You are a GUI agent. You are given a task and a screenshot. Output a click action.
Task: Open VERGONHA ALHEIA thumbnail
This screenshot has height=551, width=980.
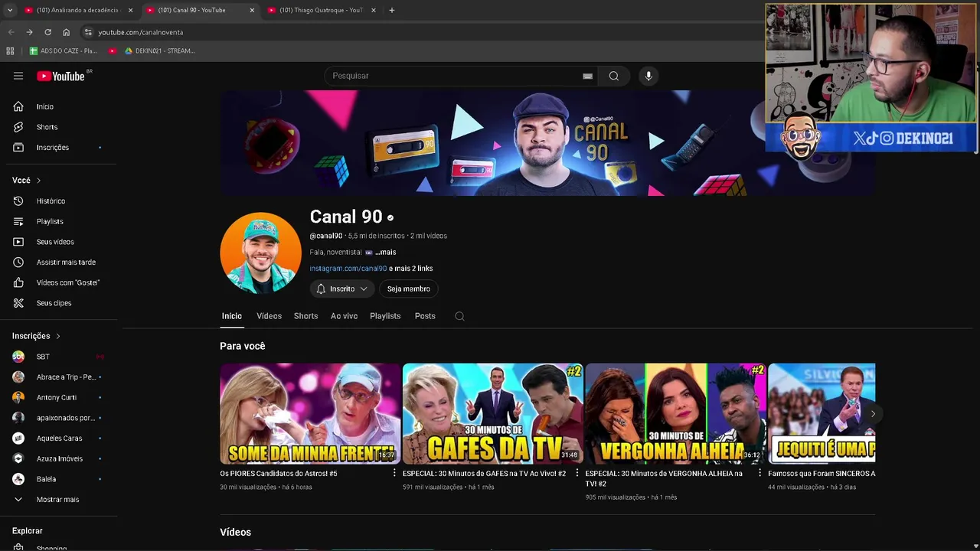[675, 414]
